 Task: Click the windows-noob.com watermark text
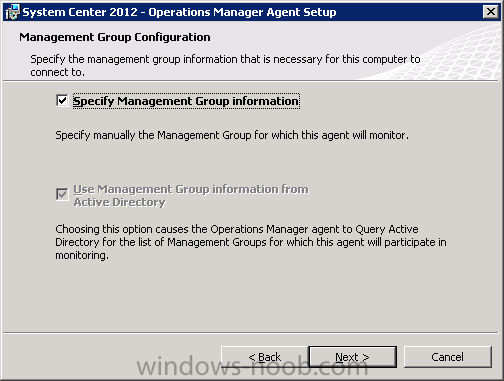(252, 366)
